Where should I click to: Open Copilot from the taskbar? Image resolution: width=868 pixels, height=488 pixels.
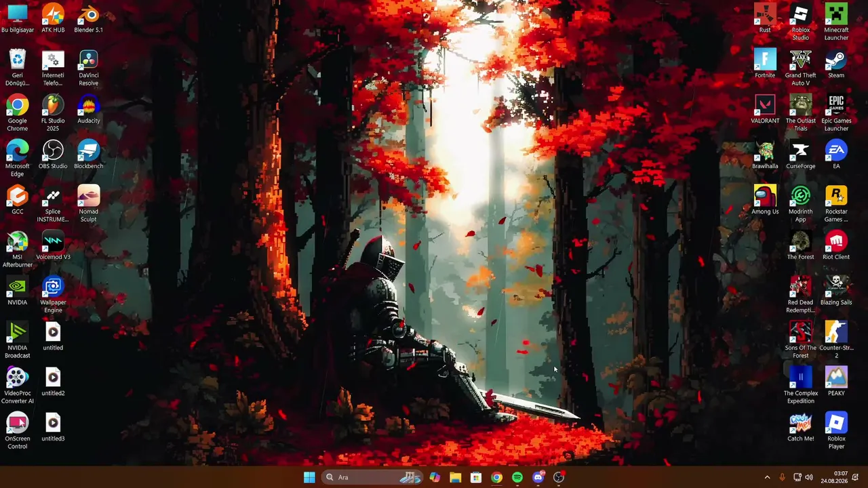coord(435,477)
